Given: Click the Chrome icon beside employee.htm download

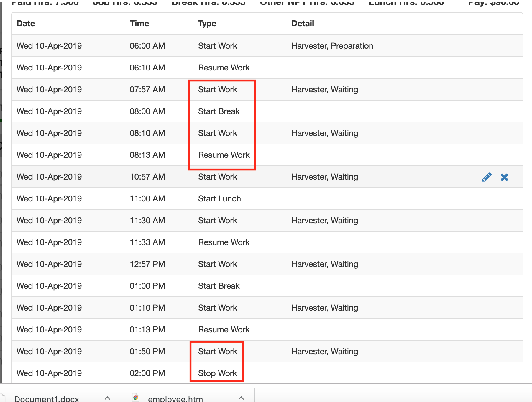Looking at the screenshot, I should [x=136, y=397].
